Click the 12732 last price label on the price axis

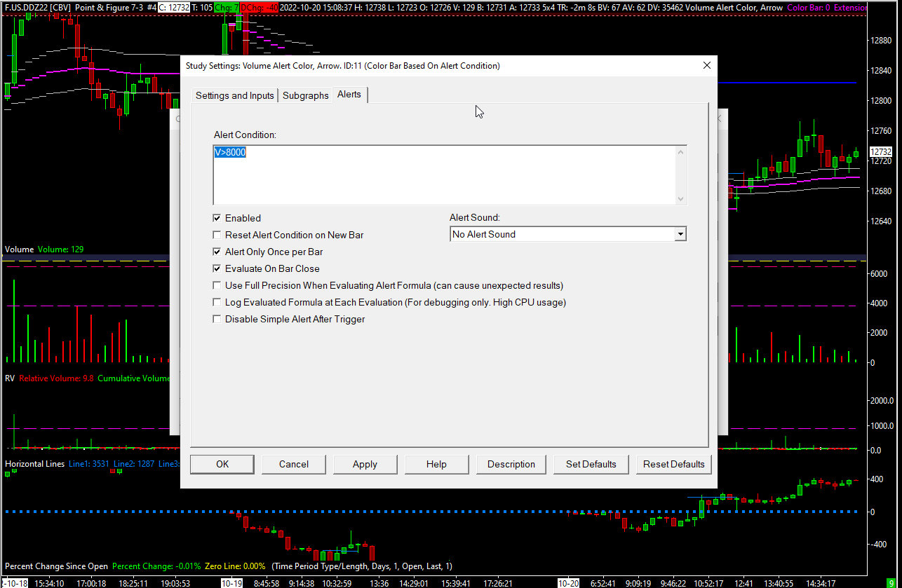[880, 152]
